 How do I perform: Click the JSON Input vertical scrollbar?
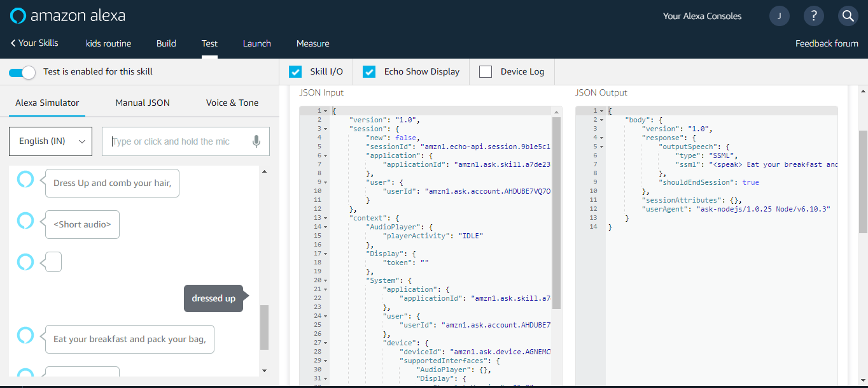pyautogui.click(x=556, y=213)
